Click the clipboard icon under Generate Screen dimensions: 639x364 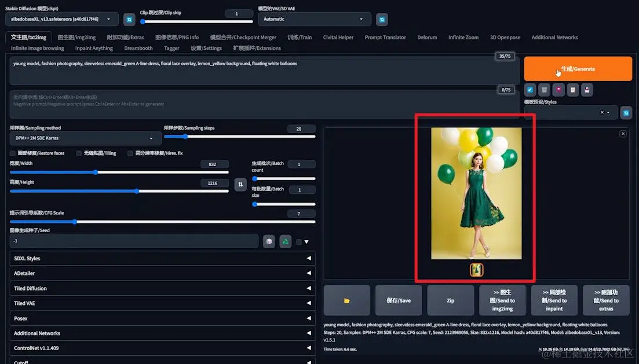[x=572, y=90]
